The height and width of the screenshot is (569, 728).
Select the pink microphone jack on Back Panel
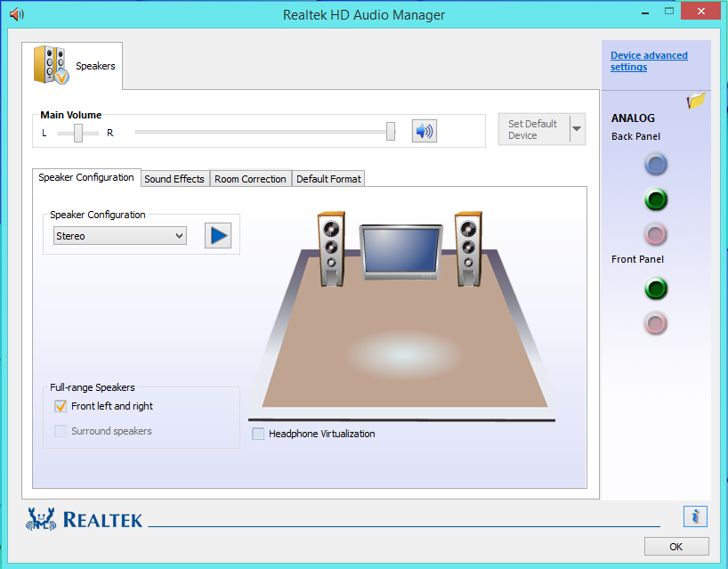pos(655,234)
